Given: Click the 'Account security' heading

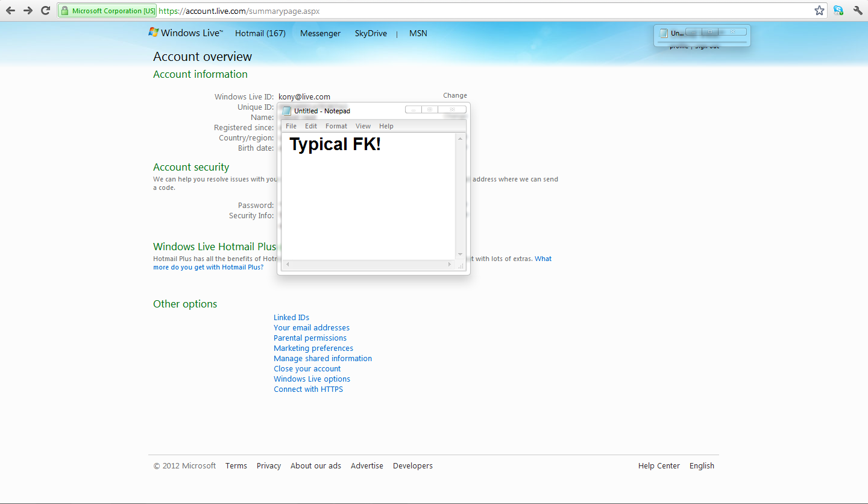Looking at the screenshot, I should pos(191,167).
